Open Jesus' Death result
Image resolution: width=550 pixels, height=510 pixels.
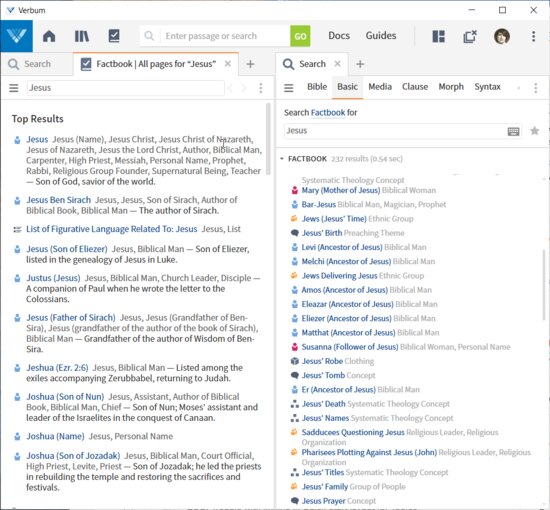tap(323, 404)
